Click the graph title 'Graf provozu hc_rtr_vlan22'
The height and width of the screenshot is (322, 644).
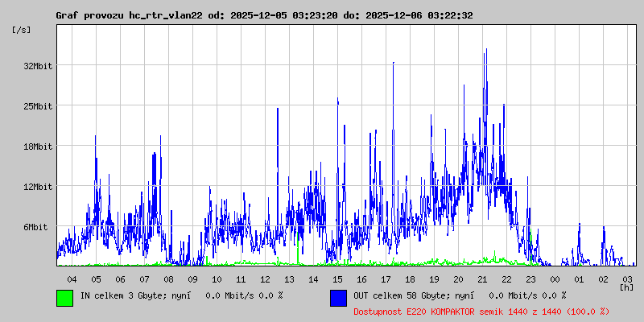point(129,16)
